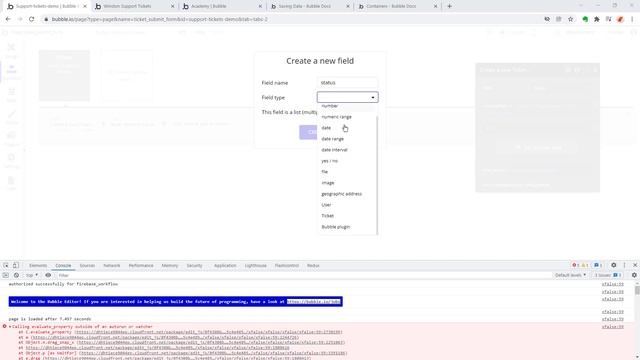Open console settings gear next to Issues
Screen dimensions: 640x360
coord(634,275)
